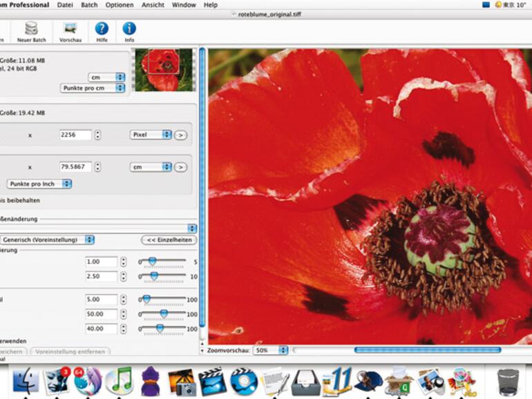Open the Optionen menu
Image resolution: width=532 pixels, height=399 pixels.
120,5
